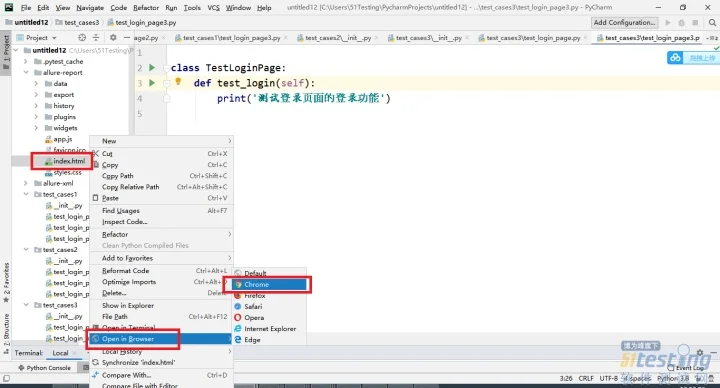Image resolution: width=720 pixels, height=388 pixels.
Task: Click the locate current file target icon
Action: pyautogui.click(x=82, y=38)
